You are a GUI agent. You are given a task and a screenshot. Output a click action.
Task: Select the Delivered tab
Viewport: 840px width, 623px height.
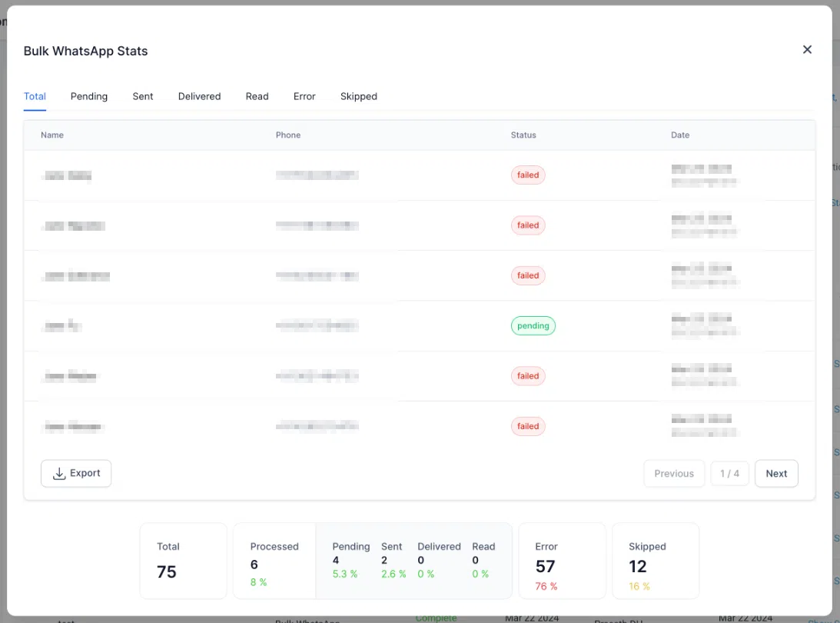click(199, 96)
